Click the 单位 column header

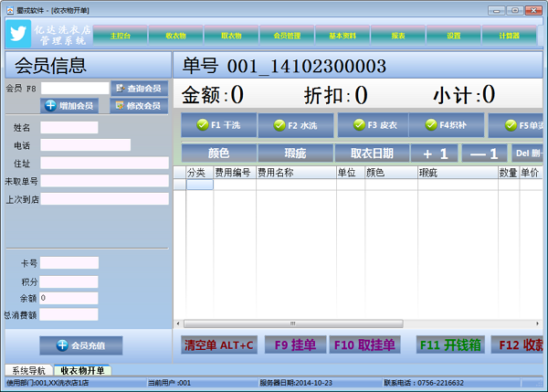point(351,173)
